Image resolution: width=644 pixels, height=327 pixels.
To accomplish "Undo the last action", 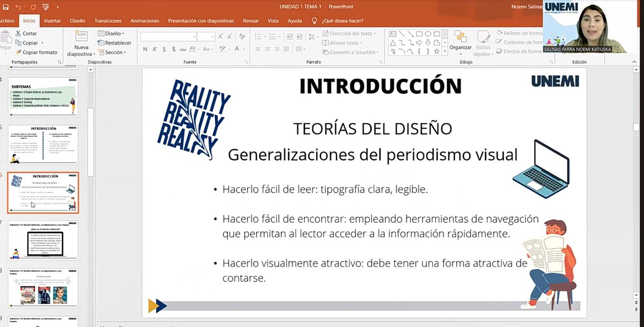I will [x=18, y=7].
